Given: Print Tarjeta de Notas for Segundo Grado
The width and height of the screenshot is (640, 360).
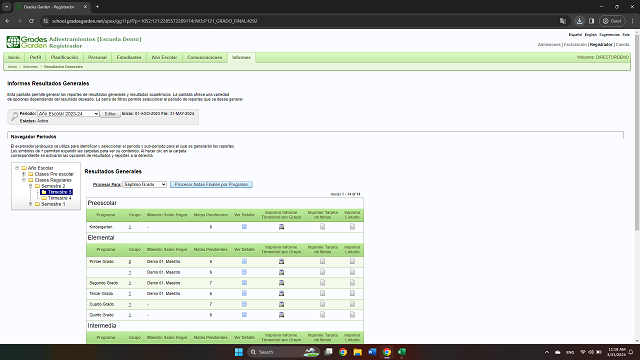Looking at the screenshot, I should (x=322, y=282).
